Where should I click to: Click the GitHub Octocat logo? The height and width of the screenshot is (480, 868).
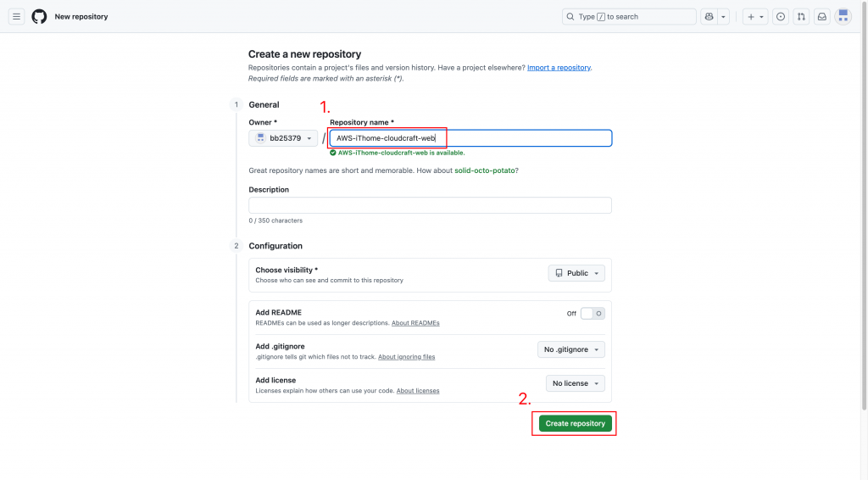coord(39,16)
